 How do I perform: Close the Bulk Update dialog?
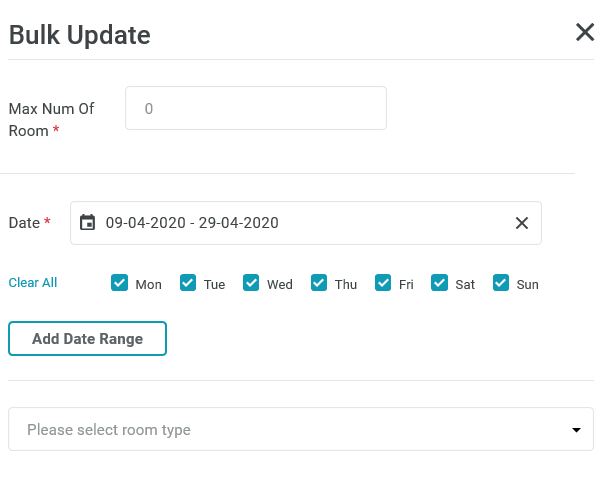tap(585, 33)
